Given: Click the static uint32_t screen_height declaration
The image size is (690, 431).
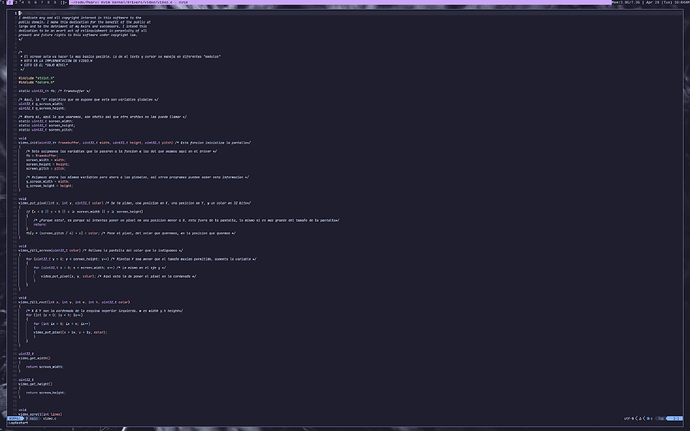Looking at the screenshot, I should [x=47, y=125].
